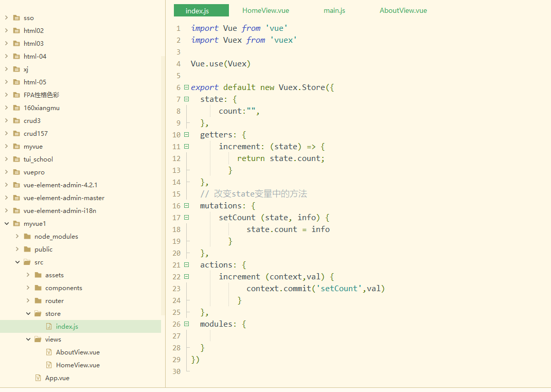Click the App.vue component icon
This screenshot has width=551, height=392.
(x=38, y=378)
